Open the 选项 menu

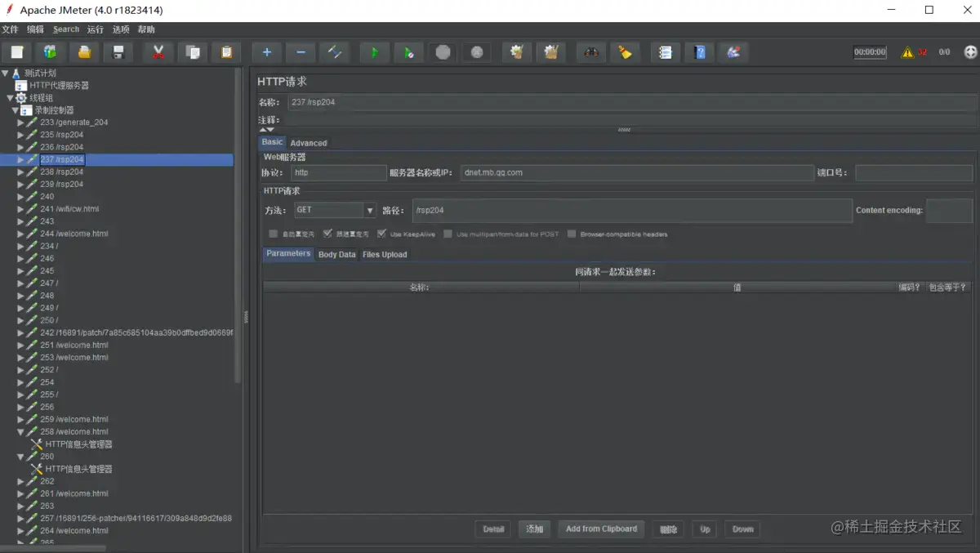121,29
